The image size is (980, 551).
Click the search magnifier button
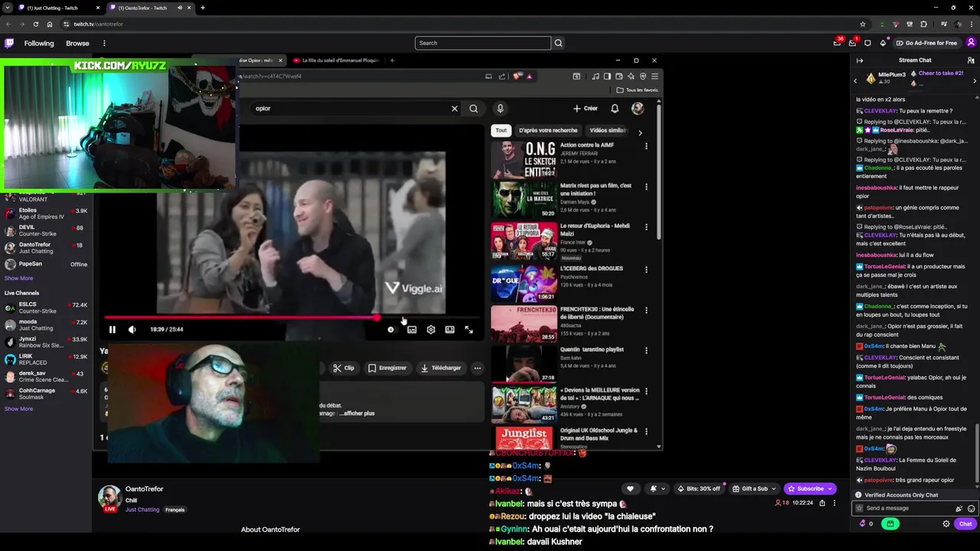click(x=558, y=43)
